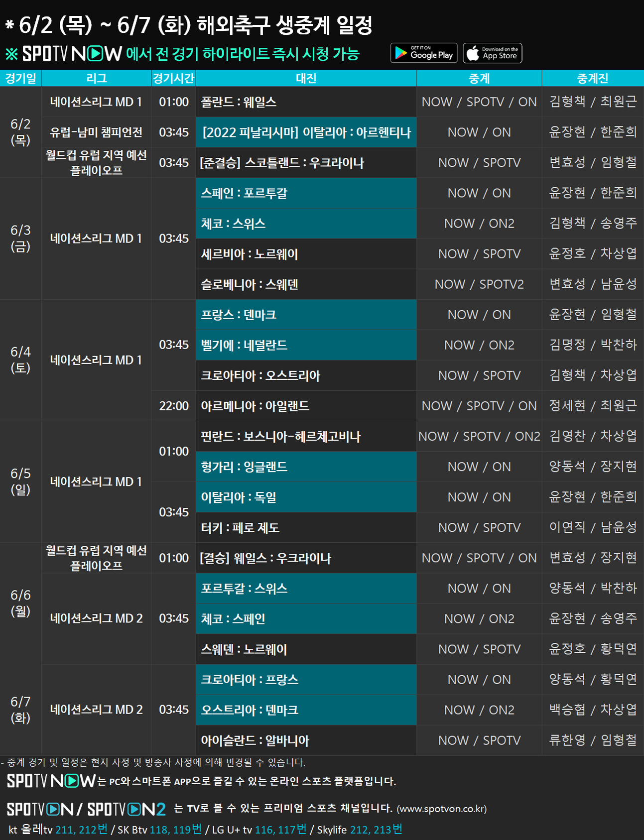Select the 이탈리아 : 아르헨티나 Finalissima match
Image resolution: width=644 pixels, height=840 pixels.
point(306,132)
